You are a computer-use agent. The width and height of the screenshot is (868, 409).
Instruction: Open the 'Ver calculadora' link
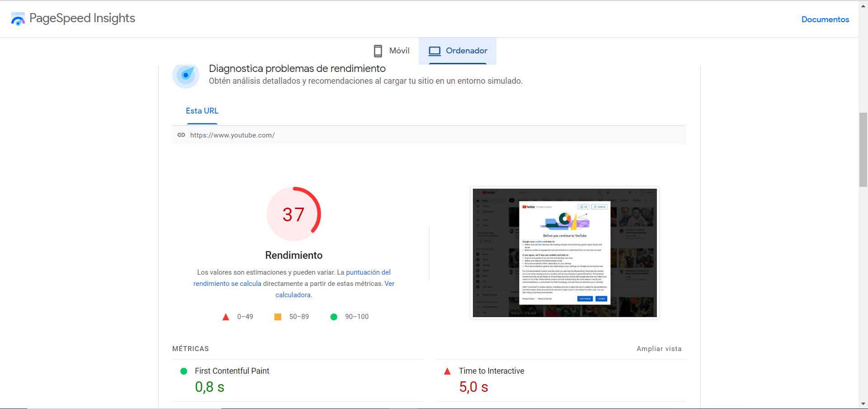coord(335,289)
